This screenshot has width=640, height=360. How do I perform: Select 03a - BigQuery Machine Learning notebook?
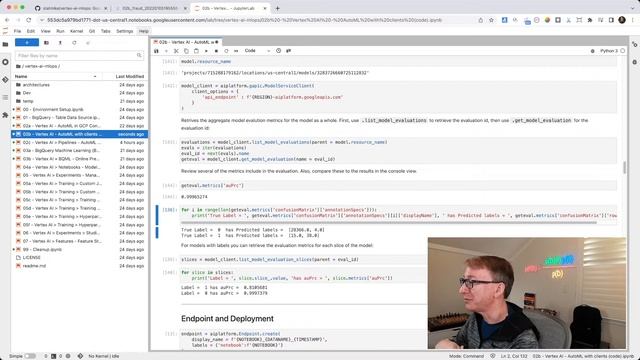coord(61,151)
